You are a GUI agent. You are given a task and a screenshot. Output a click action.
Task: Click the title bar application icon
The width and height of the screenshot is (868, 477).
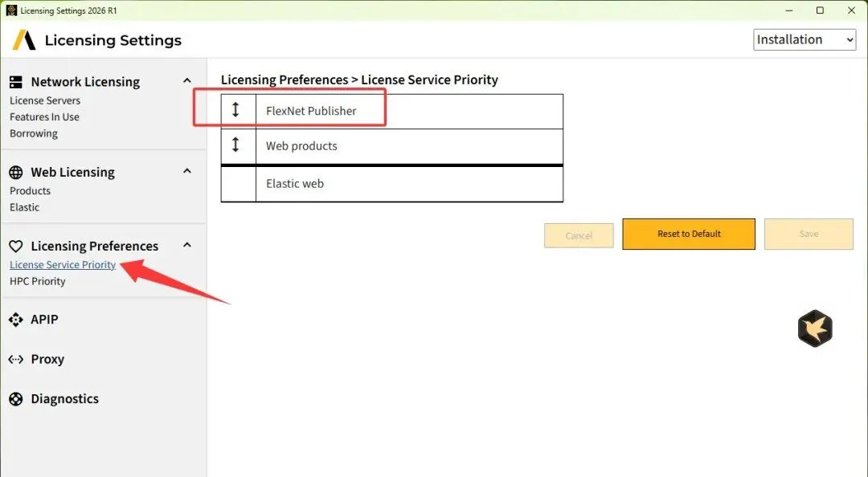[11, 10]
